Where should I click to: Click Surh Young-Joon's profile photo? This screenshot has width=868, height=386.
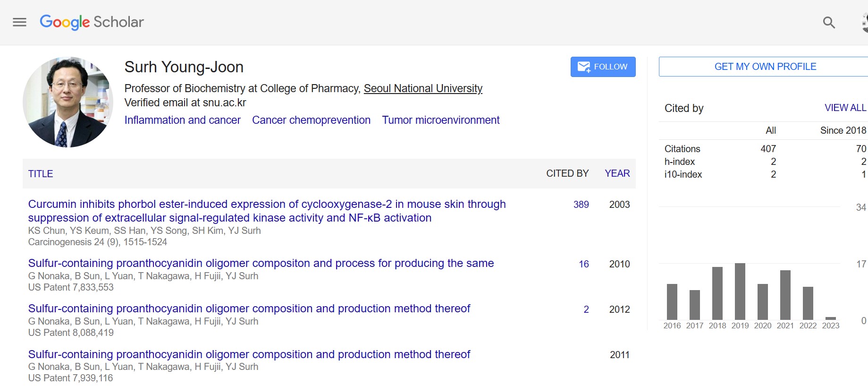click(68, 102)
